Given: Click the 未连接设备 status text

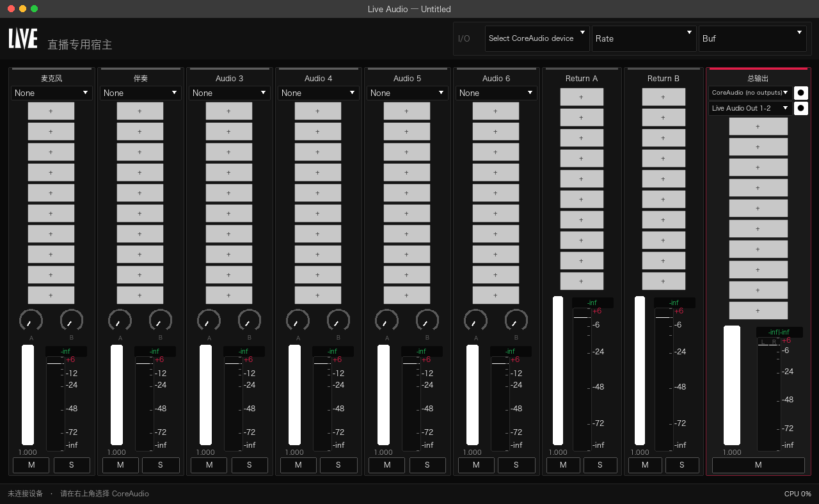Looking at the screenshot, I should 25,494.
